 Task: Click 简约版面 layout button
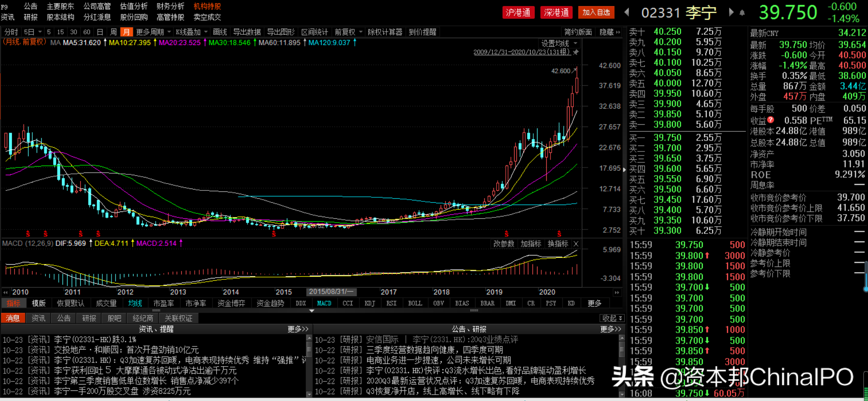578,32
